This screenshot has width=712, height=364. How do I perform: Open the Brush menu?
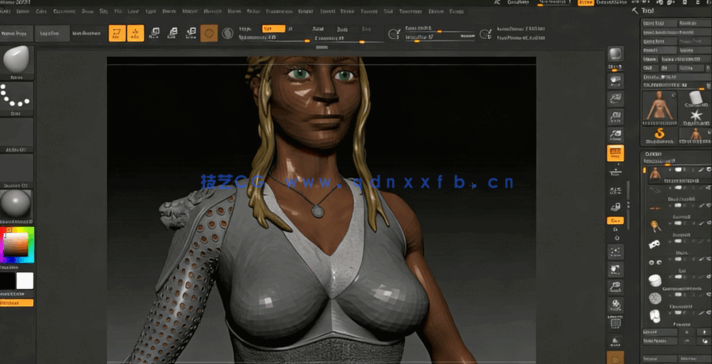23,11
